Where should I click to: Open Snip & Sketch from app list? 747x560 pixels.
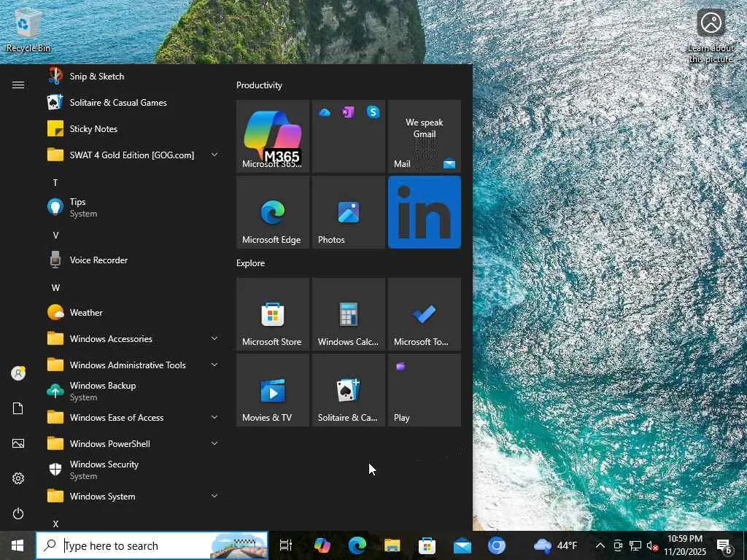point(133,76)
